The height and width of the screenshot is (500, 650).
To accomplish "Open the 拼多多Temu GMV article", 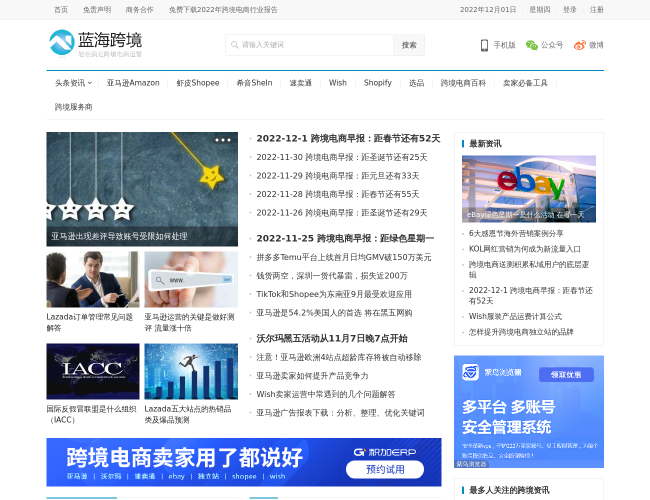I will point(344,257).
